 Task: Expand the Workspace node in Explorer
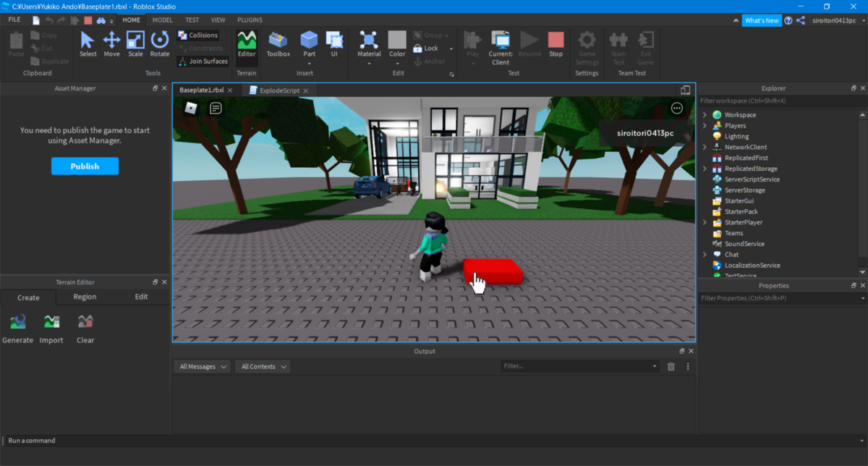(x=705, y=115)
